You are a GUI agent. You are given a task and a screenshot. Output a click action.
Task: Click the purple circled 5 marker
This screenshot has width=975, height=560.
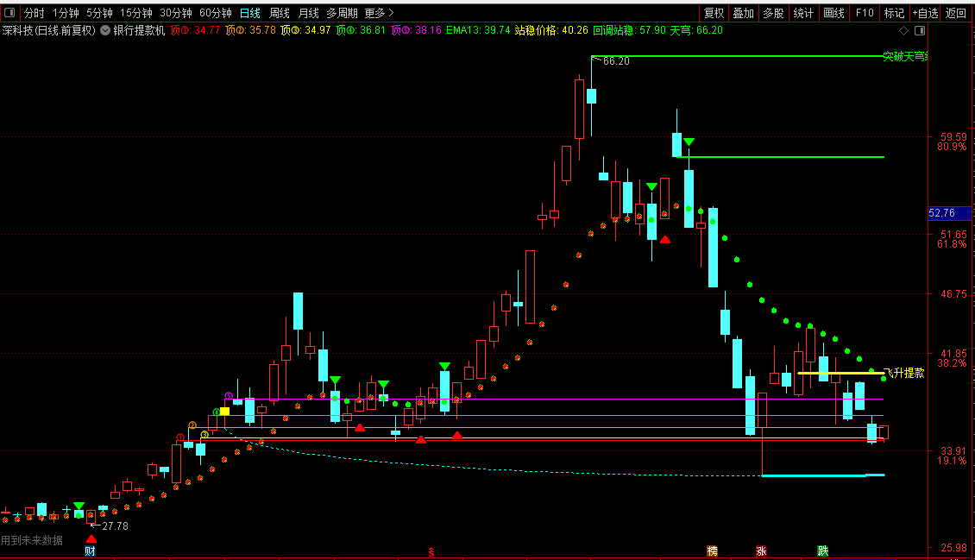229,396
